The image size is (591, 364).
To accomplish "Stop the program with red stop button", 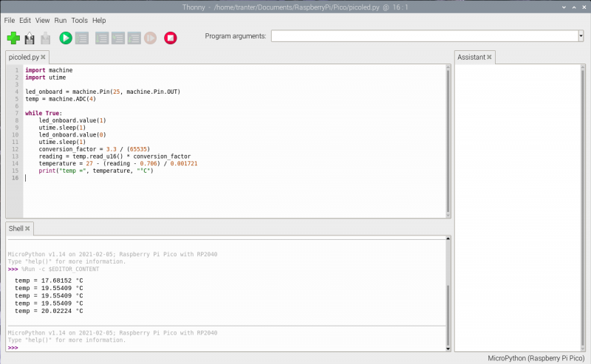I will click(171, 38).
